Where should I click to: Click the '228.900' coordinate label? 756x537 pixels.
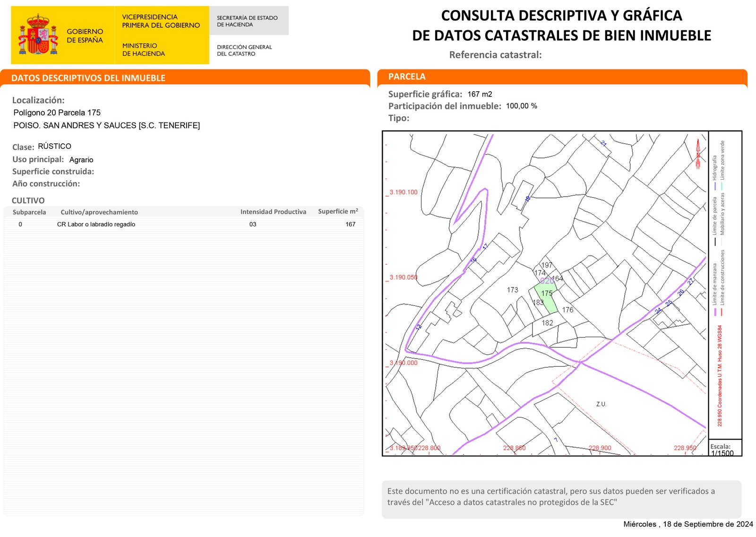tap(600, 448)
